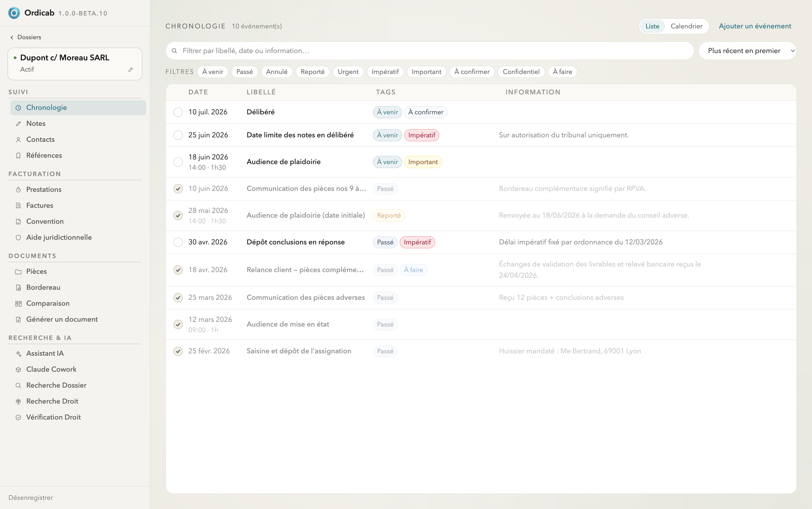Screen dimensions: 812x509
Task: Open the Plus récent en premier sort dropdown
Action: tap(747, 51)
